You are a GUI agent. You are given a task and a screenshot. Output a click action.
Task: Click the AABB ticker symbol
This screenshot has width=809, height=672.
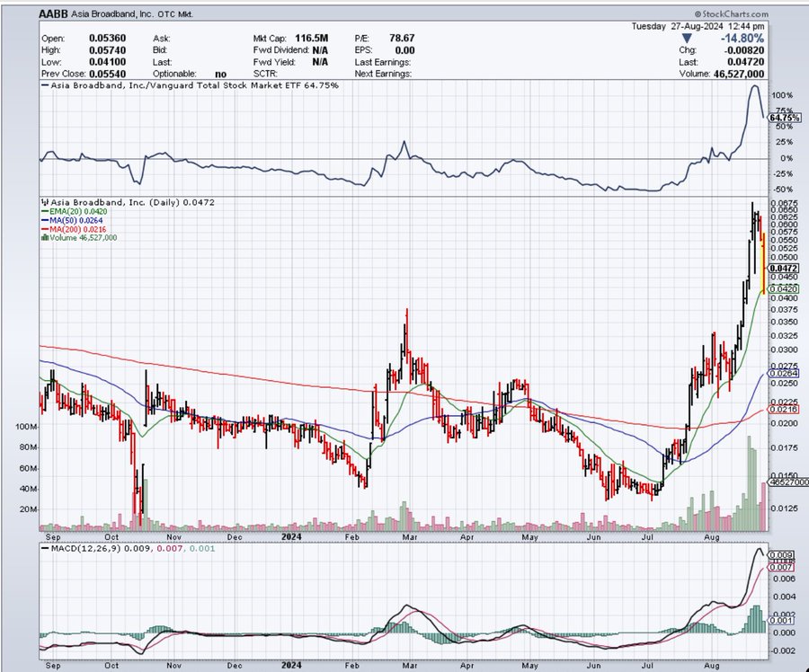coord(53,13)
